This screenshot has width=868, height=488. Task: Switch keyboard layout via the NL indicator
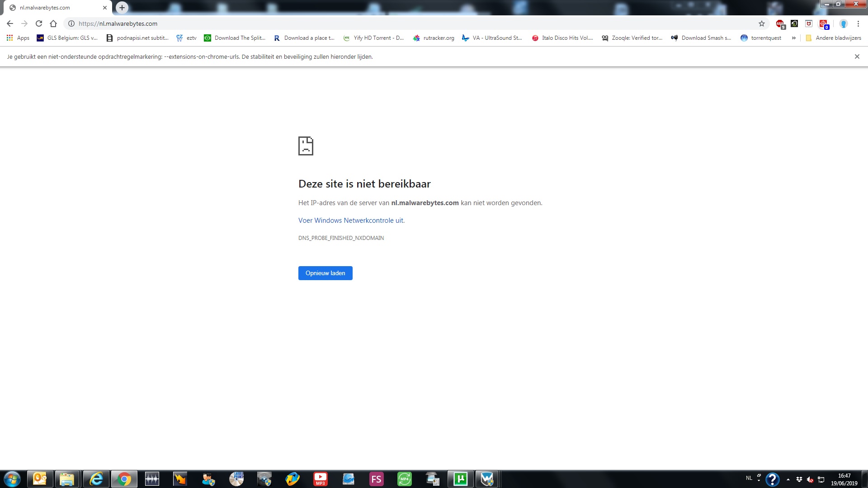click(749, 478)
